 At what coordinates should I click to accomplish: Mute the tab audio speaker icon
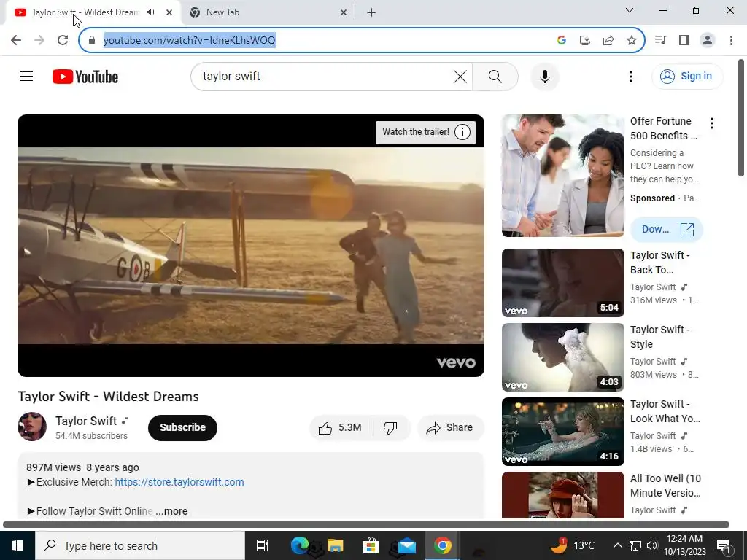(x=151, y=12)
